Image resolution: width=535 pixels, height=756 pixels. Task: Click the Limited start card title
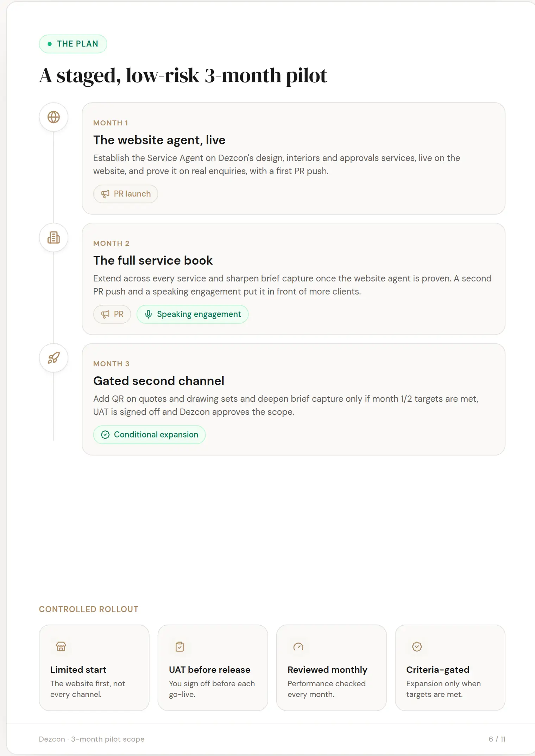(78, 670)
